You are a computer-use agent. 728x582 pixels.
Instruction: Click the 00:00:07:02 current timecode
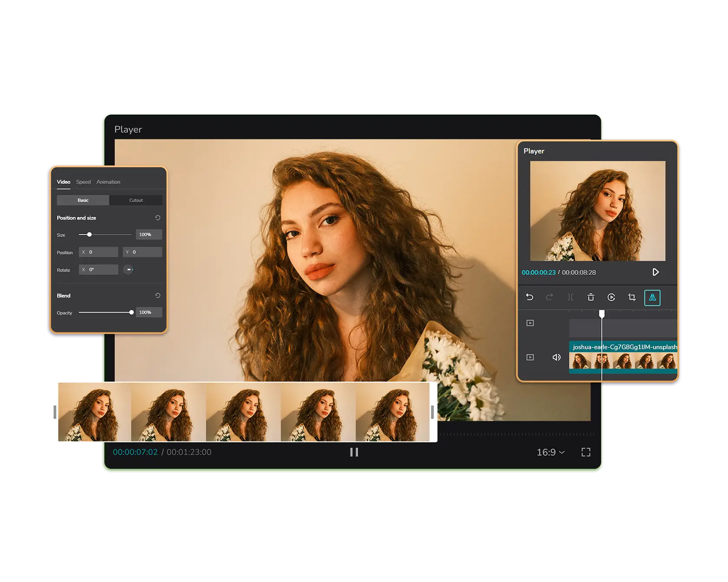(x=135, y=452)
